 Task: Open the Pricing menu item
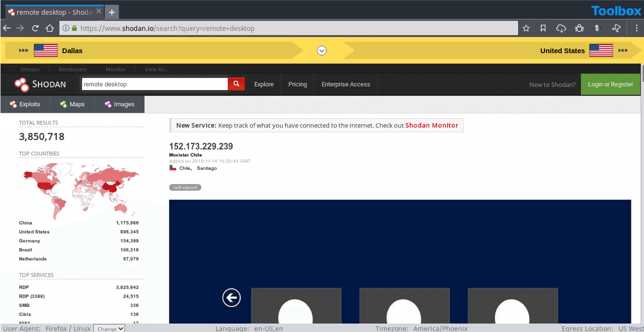click(298, 84)
